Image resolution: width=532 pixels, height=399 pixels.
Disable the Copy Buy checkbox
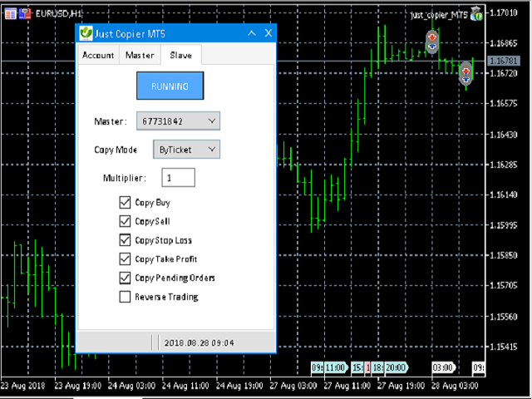[x=126, y=202]
